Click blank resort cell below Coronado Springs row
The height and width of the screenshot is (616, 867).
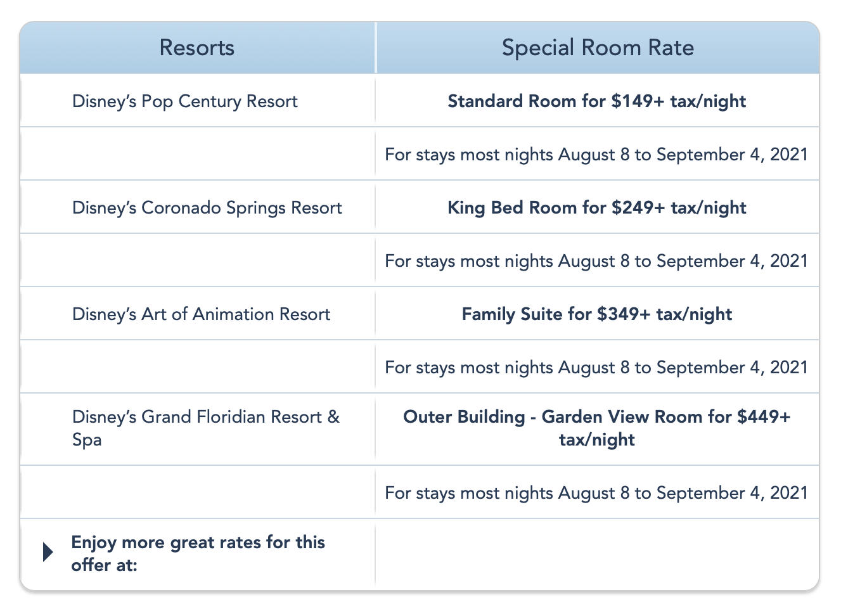click(x=198, y=261)
